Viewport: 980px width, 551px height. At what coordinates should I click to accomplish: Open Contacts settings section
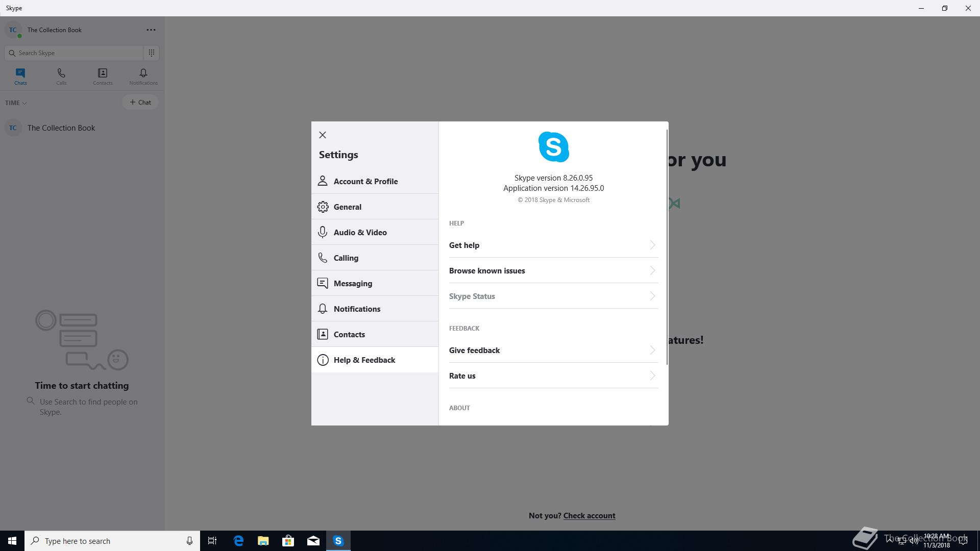tap(375, 334)
